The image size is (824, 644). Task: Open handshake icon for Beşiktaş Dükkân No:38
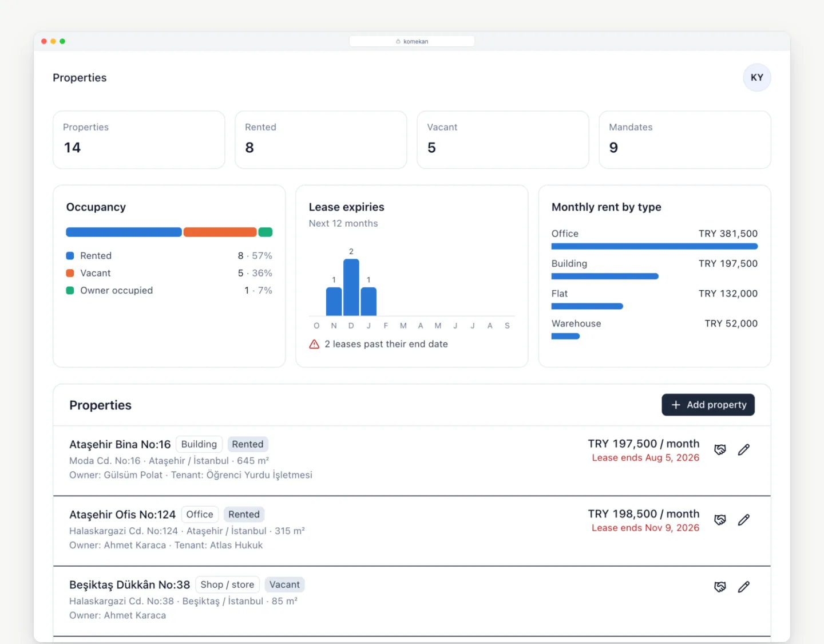point(720,587)
